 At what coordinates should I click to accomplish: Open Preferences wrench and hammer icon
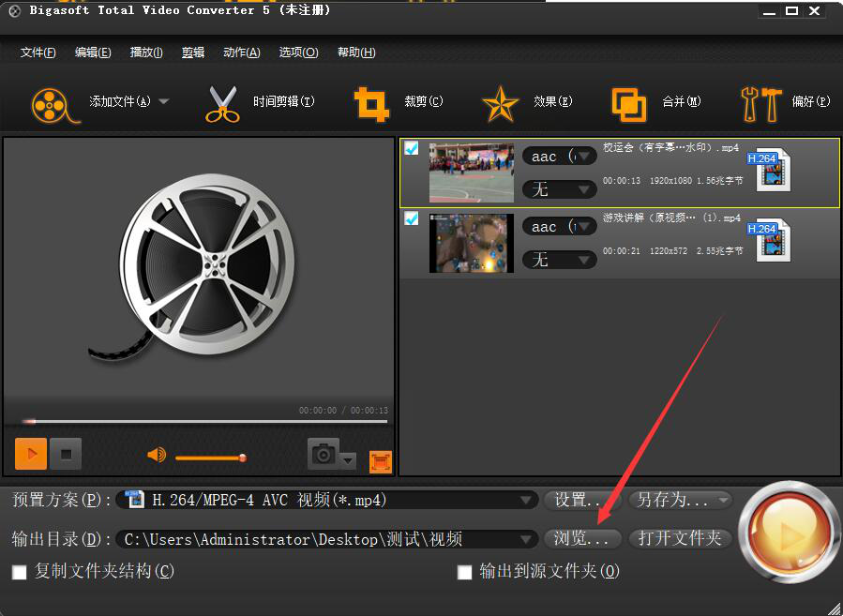coord(760,104)
